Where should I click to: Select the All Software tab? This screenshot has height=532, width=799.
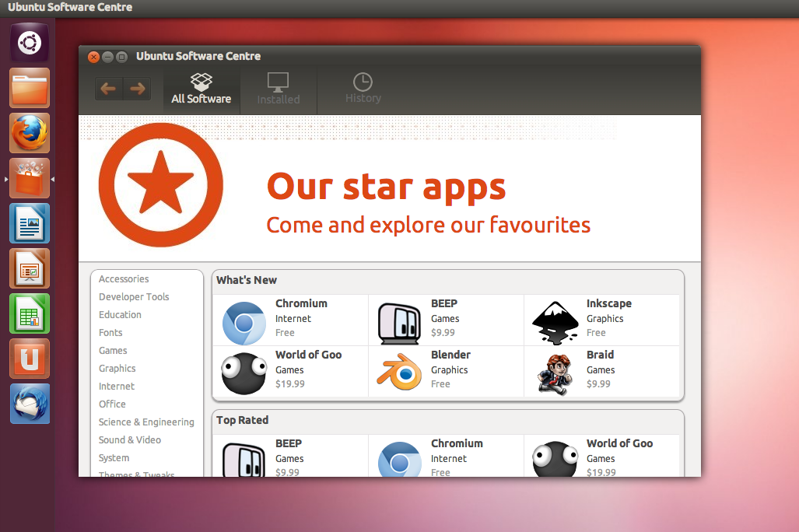point(201,89)
